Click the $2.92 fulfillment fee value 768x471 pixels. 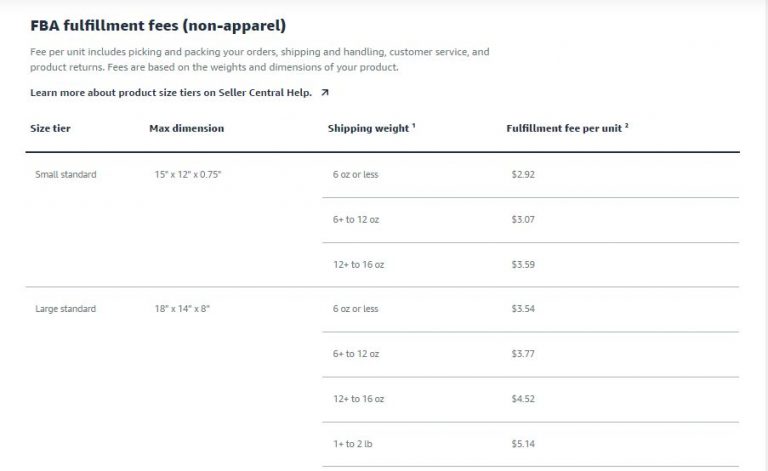pos(523,175)
